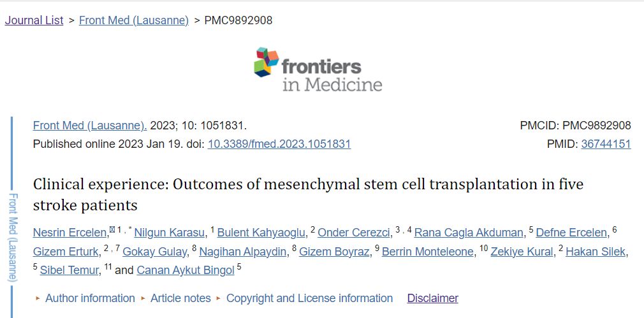Image resolution: width=644 pixels, height=318 pixels.
Task: Open Front Med (Lausanne) breadcrumb link
Action: point(134,20)
